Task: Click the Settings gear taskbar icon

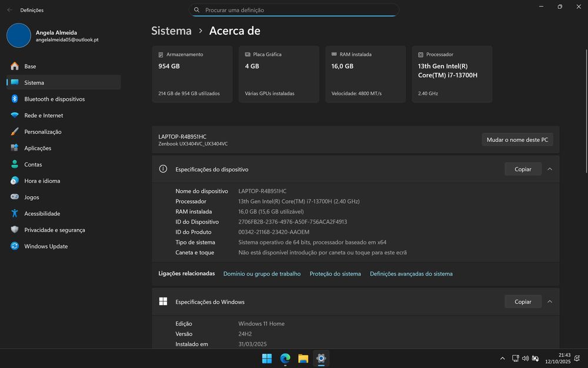Action: [321, 359]
